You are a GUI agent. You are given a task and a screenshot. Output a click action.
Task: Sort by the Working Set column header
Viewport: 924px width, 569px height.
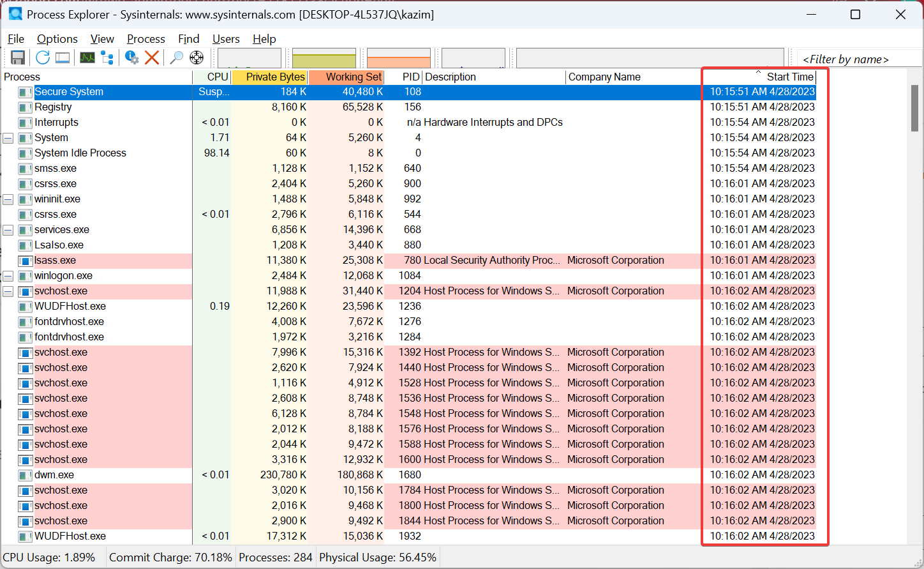pyautogui.click(x=346, y=77)
